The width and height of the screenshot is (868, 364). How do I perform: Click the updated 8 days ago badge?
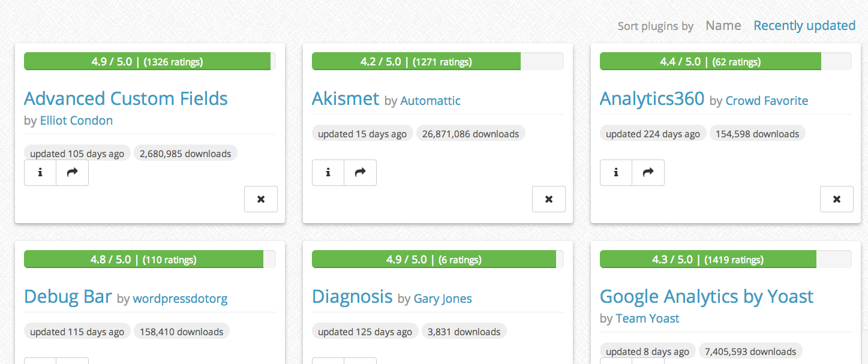647,351
